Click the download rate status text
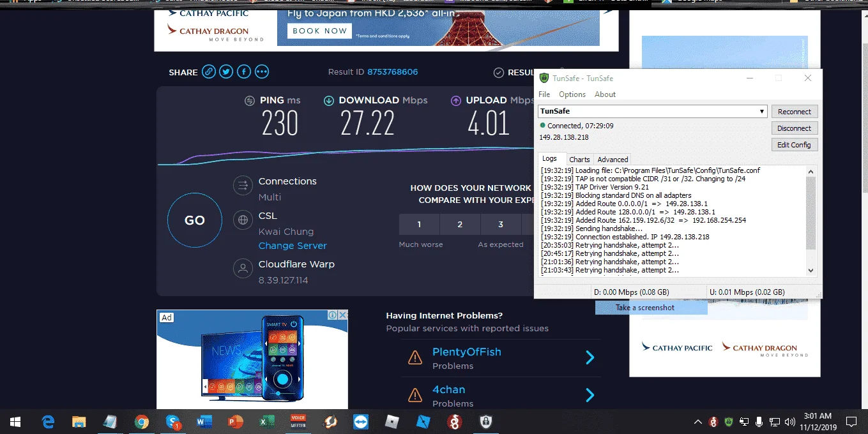 pyautogui.click(x=632, y=292)
